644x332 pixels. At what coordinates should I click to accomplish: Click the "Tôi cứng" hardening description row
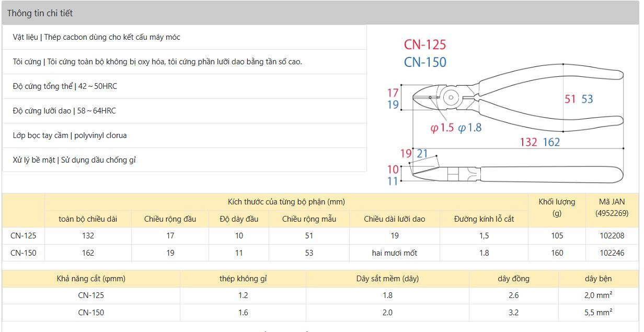(x=184, y=62)
